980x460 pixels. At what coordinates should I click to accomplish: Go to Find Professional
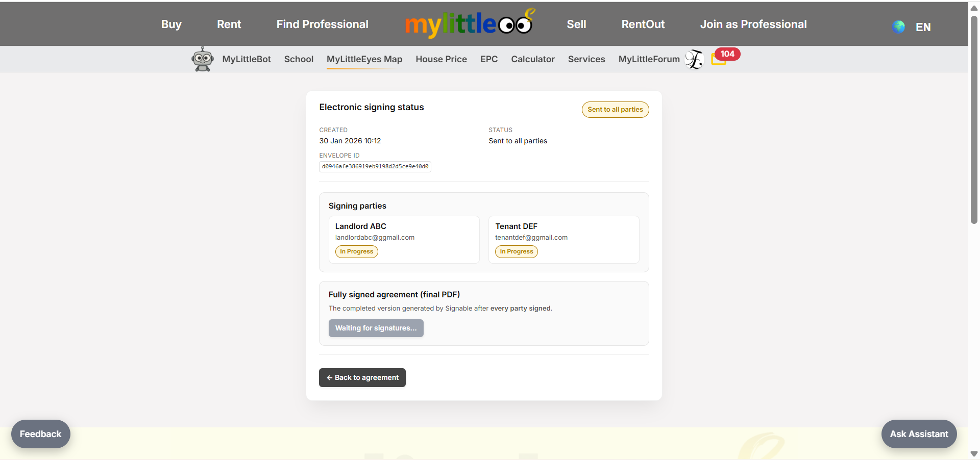click(322, 24)
